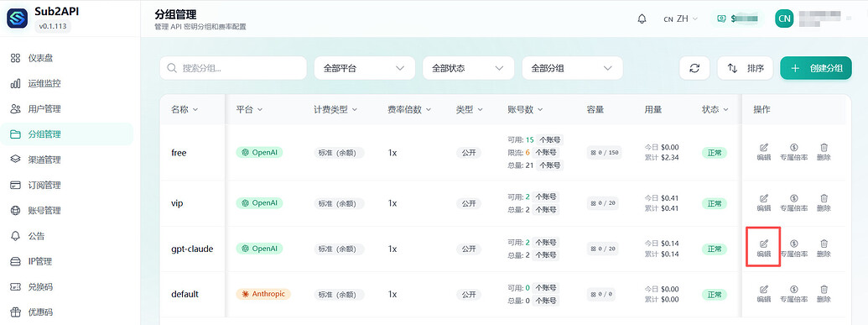Go to 仪表盘 menu item
This screenshot has height=325, width=868.
coord(66,58)
